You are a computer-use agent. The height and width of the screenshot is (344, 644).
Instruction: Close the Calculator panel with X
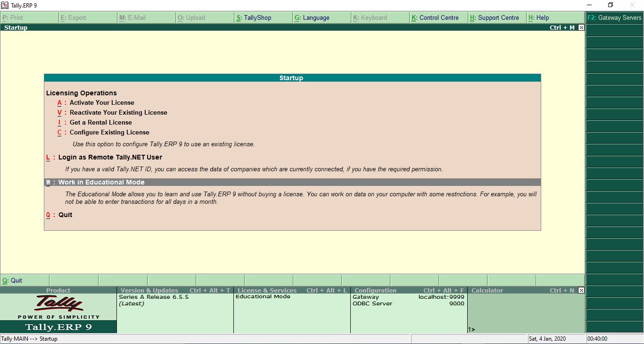[581, 290]
